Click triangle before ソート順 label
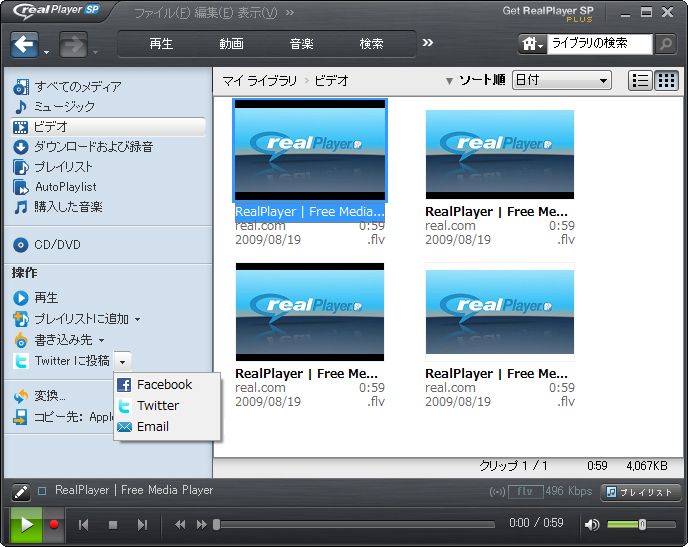 pos(449,81)
